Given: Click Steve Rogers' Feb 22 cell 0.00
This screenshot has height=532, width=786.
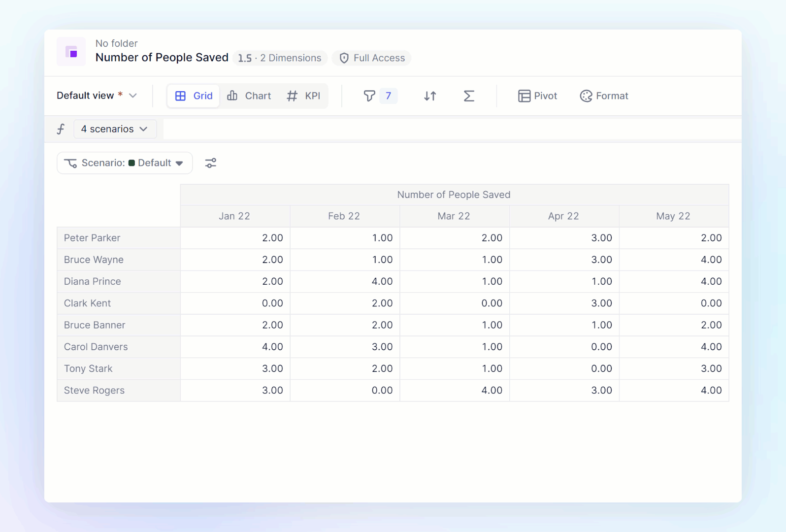Looking at the screenshot, I should 345,390.
